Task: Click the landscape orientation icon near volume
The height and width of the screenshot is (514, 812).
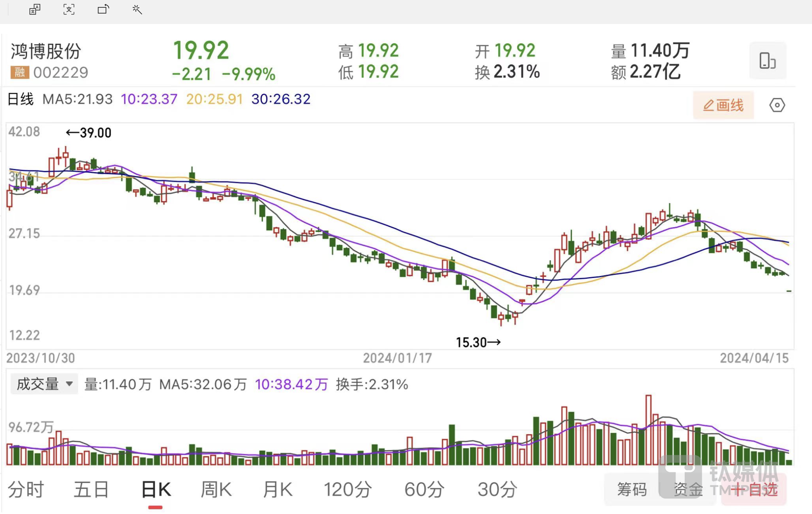Action: pyautogui.click(x=767, y=61)
